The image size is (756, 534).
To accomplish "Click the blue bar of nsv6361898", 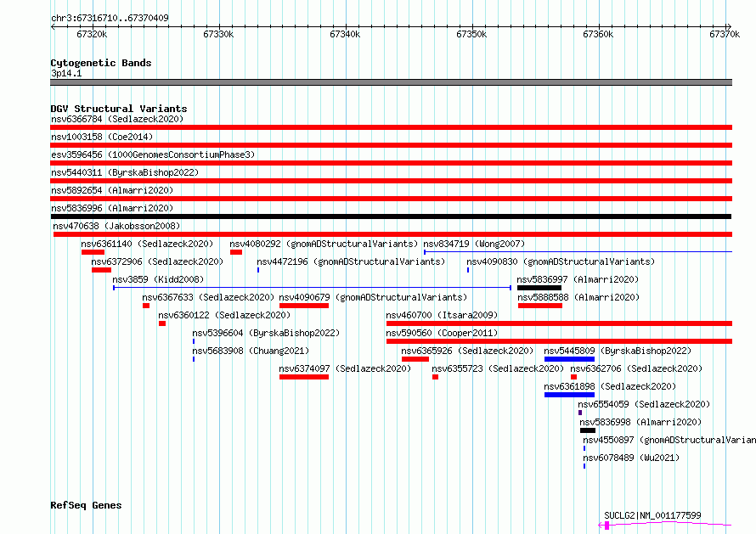I will tap(569, 395).
